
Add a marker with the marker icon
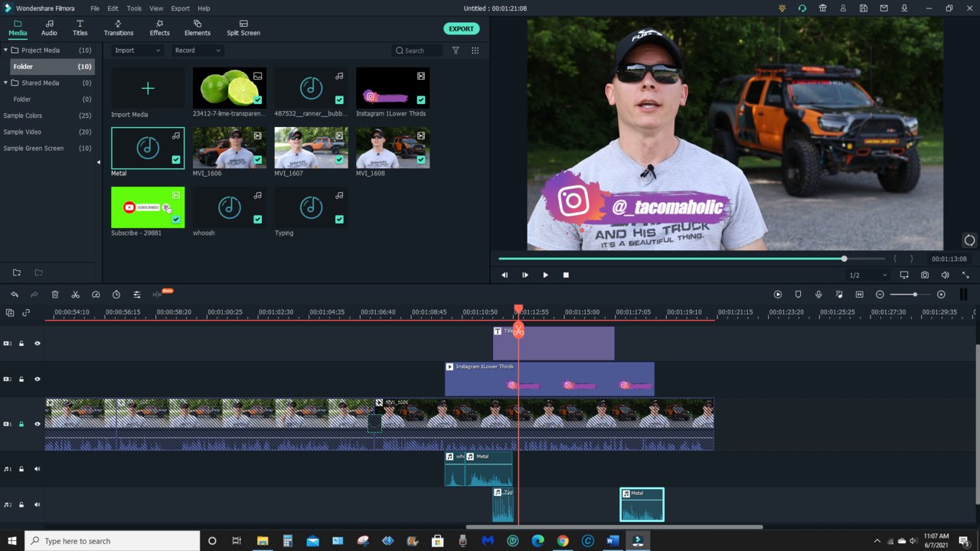coord(798,295)
